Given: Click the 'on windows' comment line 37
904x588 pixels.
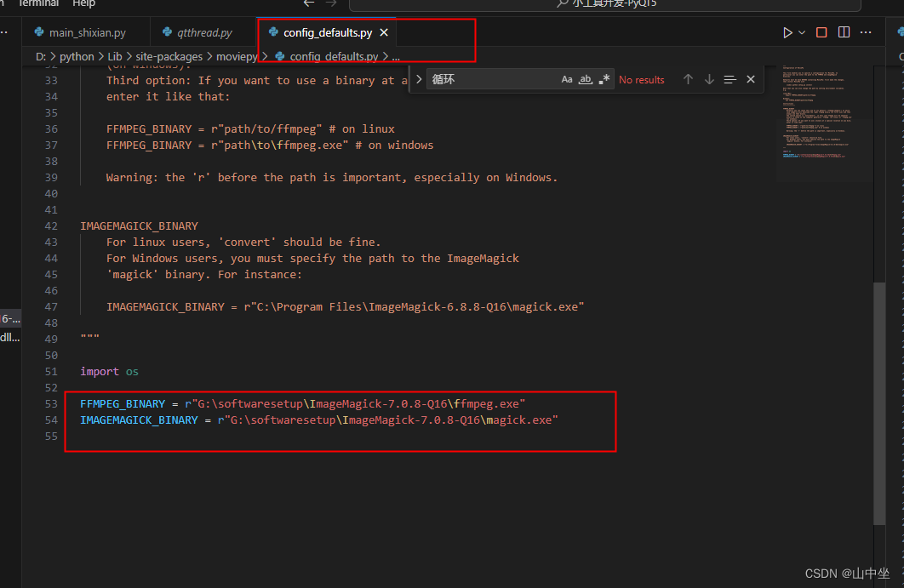Looking at the screenshot, I should pyautogui.click(x=394, y=146).
